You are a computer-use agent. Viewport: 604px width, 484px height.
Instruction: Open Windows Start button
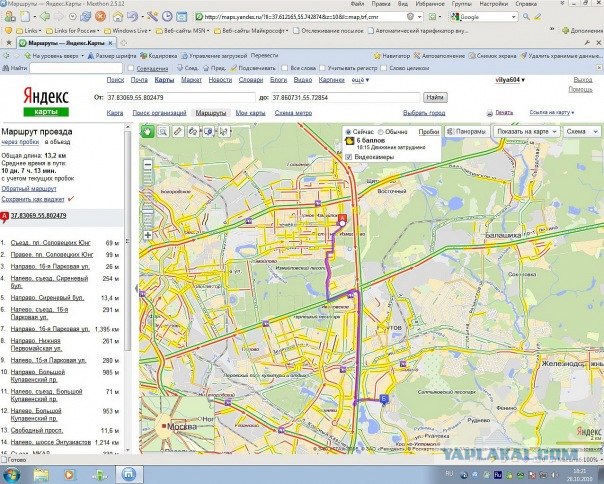pyautogui.click(x=11, y=474)
